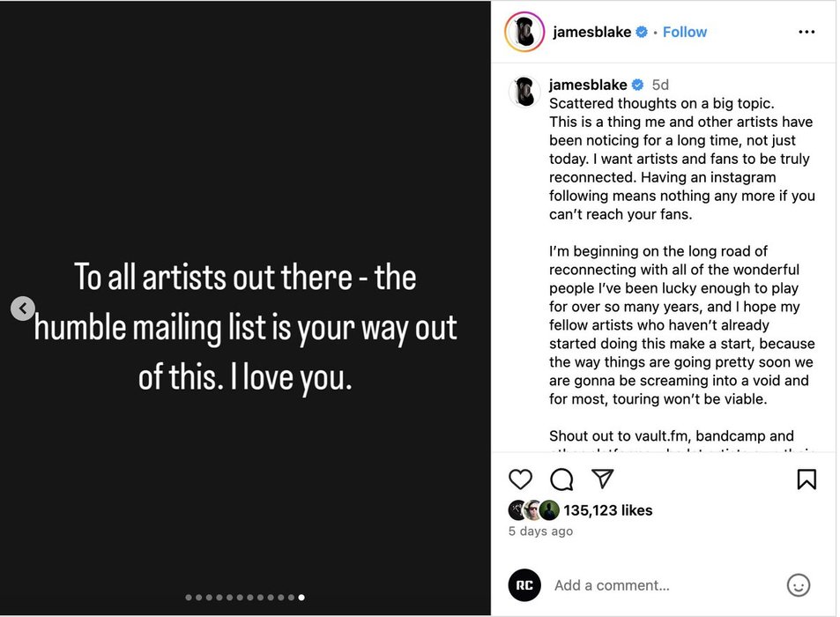Open the three-dot more options menu
Viewport: 840px width, 617px height.
coord(807,32)
